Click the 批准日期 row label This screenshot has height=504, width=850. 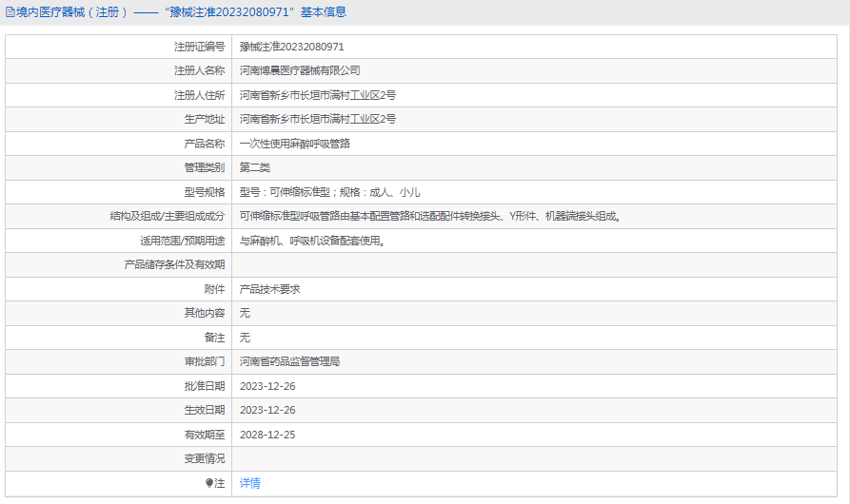click(205, 386)
